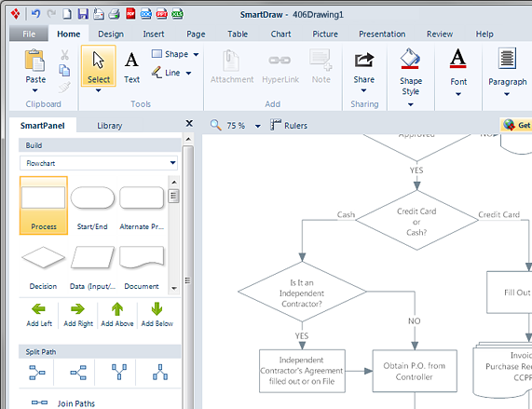The width and height of the screenshot is (532, 409).
Task: Open the 75 % zoom level dropdown
Action: 258,126
